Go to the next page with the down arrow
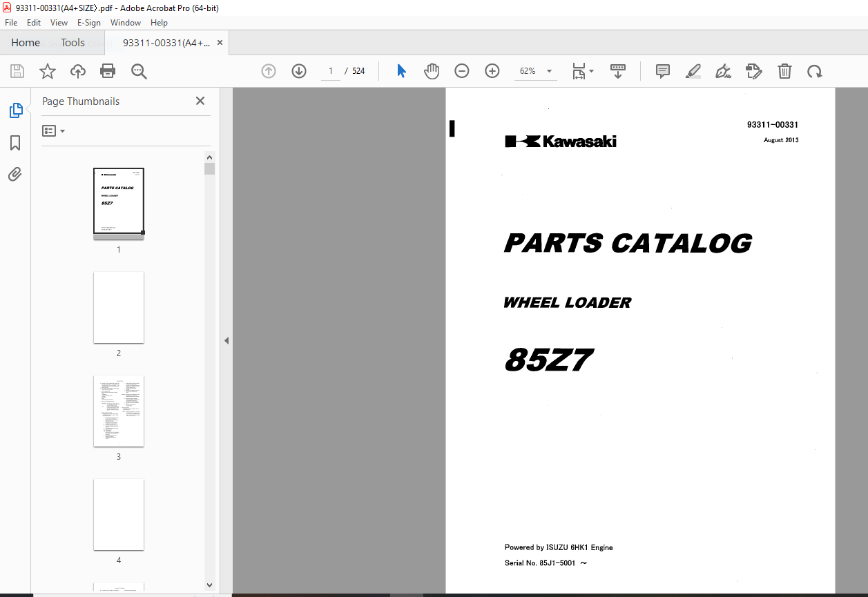868x597 pixels. [x=299, y=71]
